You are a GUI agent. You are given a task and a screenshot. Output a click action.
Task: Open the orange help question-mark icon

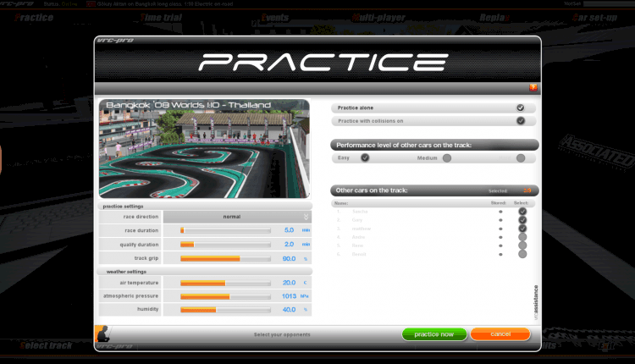click(533, 87)
